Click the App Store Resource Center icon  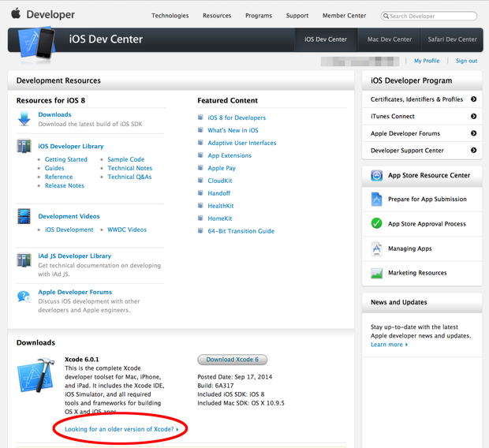pyautogui.click(x=376, y=175)
